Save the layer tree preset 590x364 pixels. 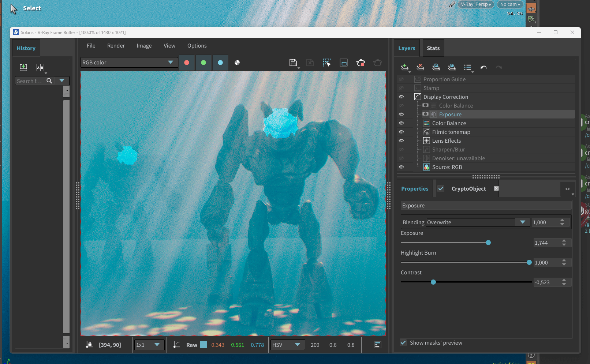coord(436,67)
